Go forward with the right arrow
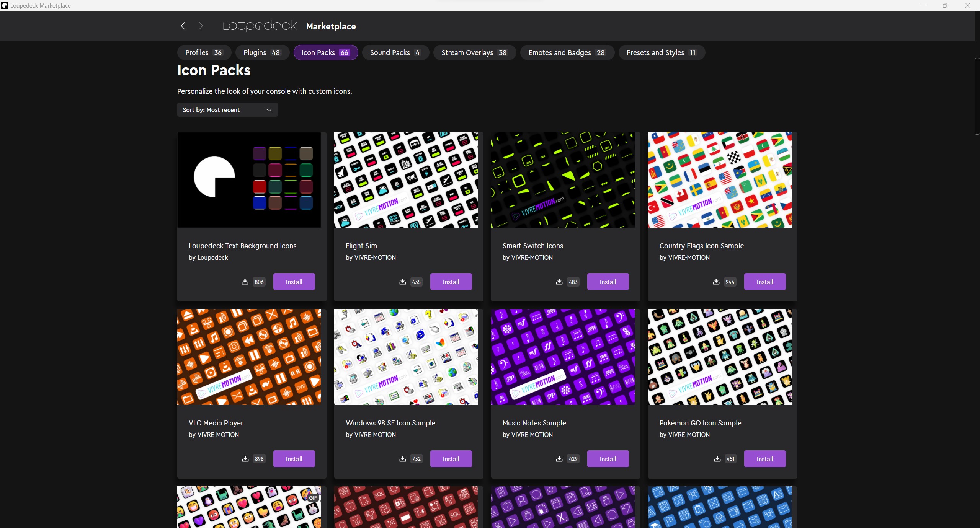 [201, 26]
